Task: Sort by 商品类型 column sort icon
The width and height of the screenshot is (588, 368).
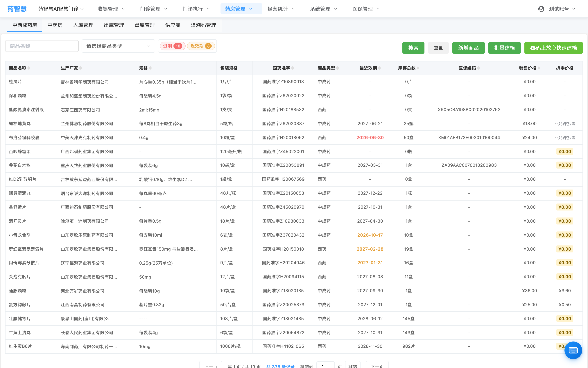Action: click(338, 68)
